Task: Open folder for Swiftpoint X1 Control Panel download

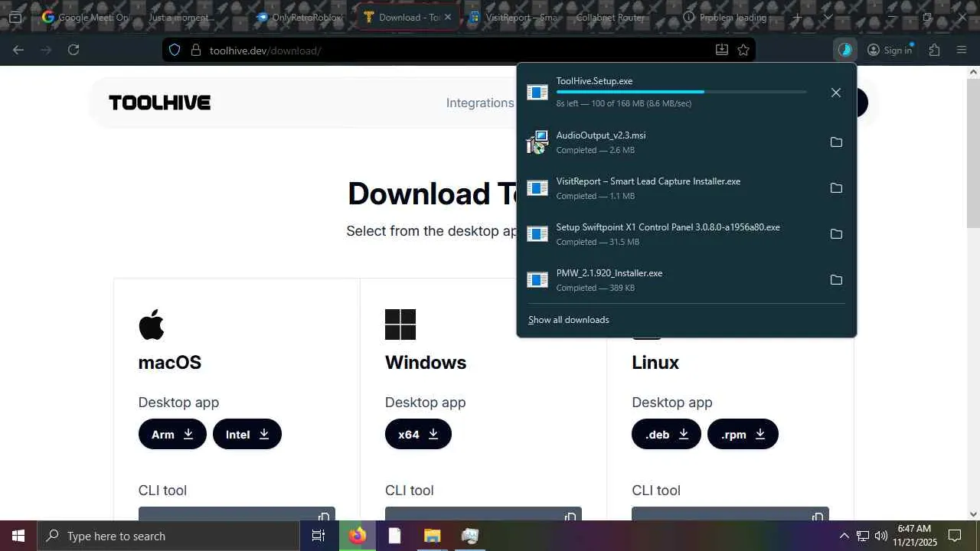Action: pyautogui.click(x=836, y=234)
